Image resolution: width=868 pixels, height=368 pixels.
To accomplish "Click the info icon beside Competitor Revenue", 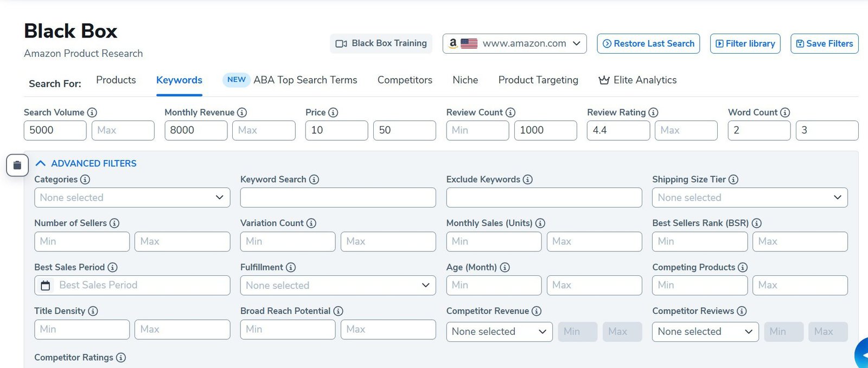I will [x=537, y=311].
